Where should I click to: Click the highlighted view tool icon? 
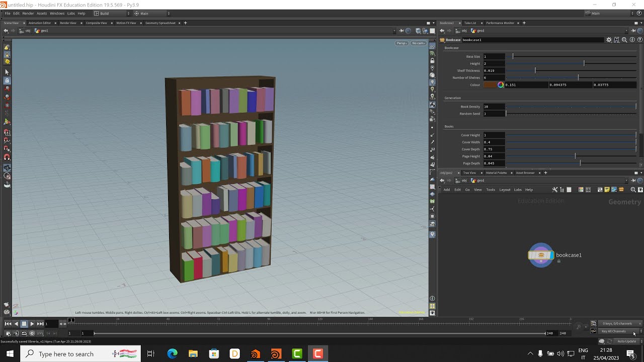[x=7, y=168]
